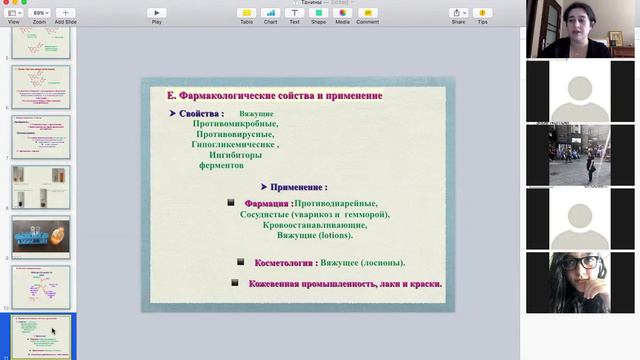The image size is (640, 360).
Task: Start the slideshow with Play
Action: click(157, 13)
